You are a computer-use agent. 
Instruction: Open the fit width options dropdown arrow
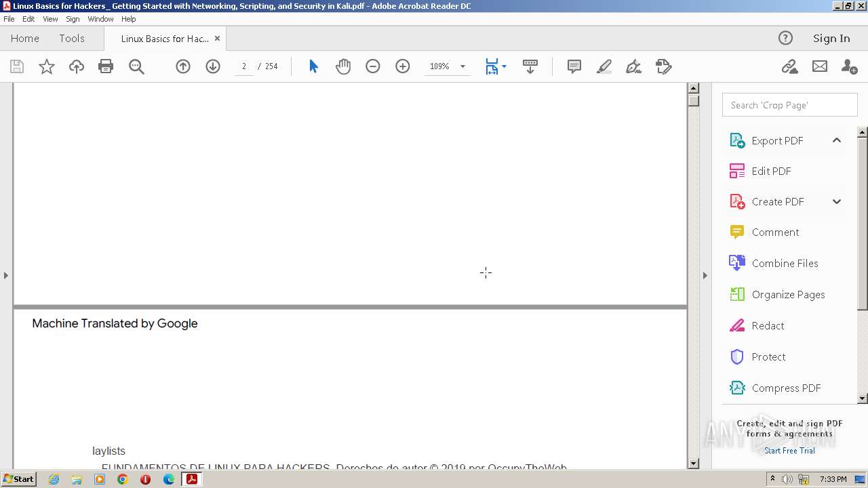[504, 66]
